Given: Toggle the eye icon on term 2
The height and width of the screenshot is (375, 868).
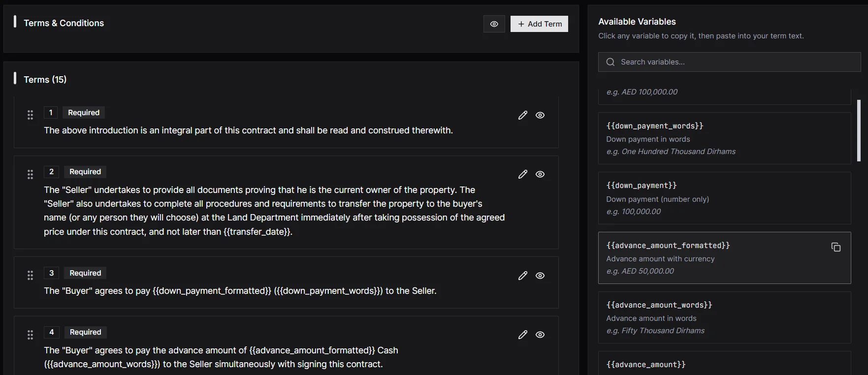Looking at the screenshot, I should pos(540,174).
